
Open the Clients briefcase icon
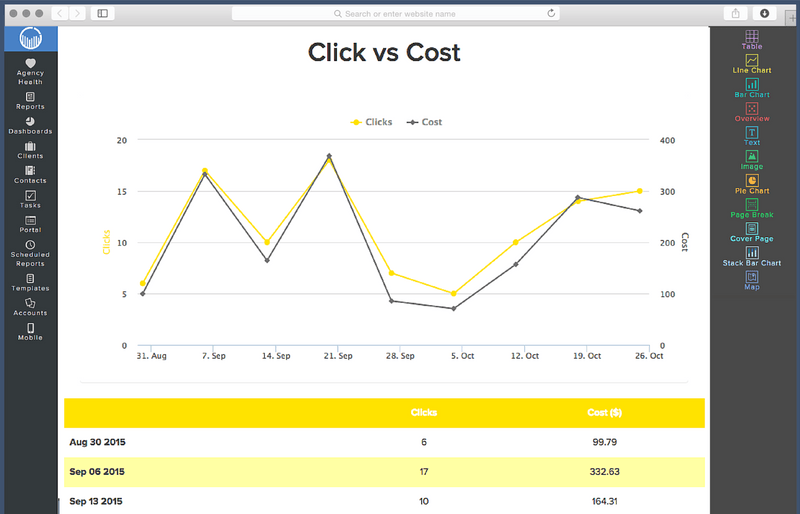click(x=30, y=146)
